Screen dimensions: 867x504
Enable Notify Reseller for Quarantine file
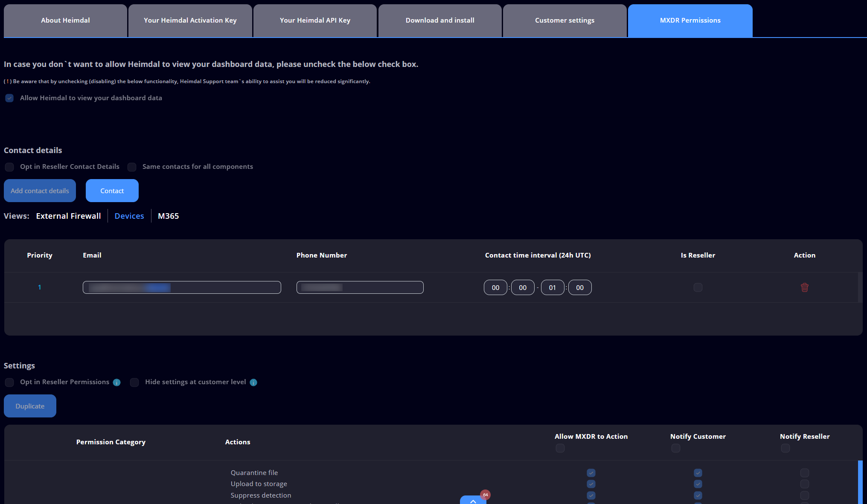[804, 473]
